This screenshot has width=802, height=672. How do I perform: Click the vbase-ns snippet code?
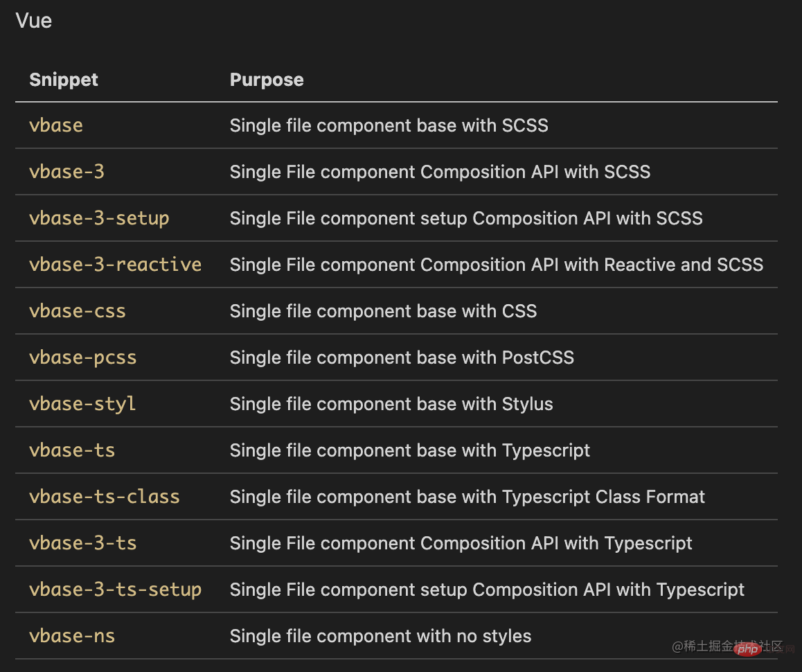point(72,636)
